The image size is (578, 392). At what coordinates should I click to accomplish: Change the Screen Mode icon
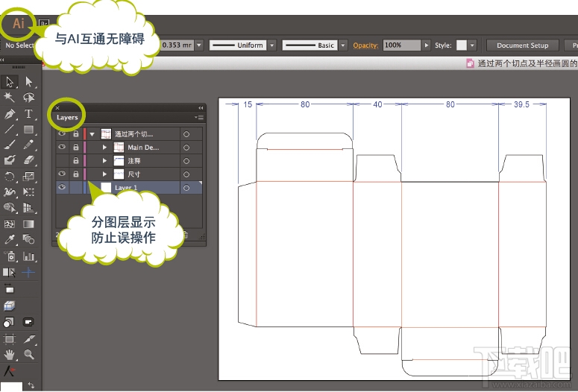tap(28, 323)
